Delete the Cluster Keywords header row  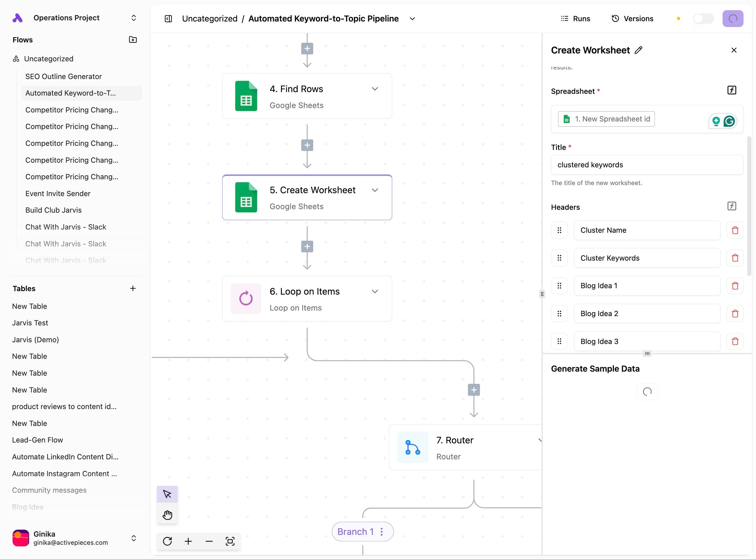(x=735, y=258)
